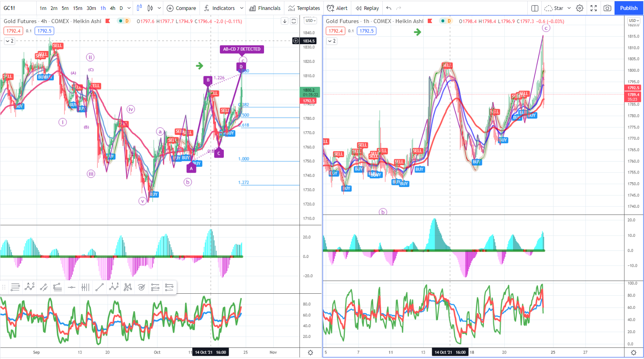Redo the last undone action
Screen dimensions: 644x359
(399, 8)
